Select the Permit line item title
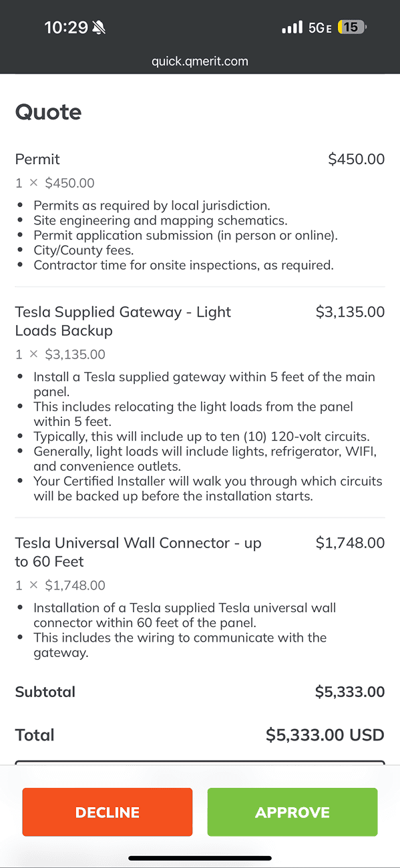 pos(37,159)
